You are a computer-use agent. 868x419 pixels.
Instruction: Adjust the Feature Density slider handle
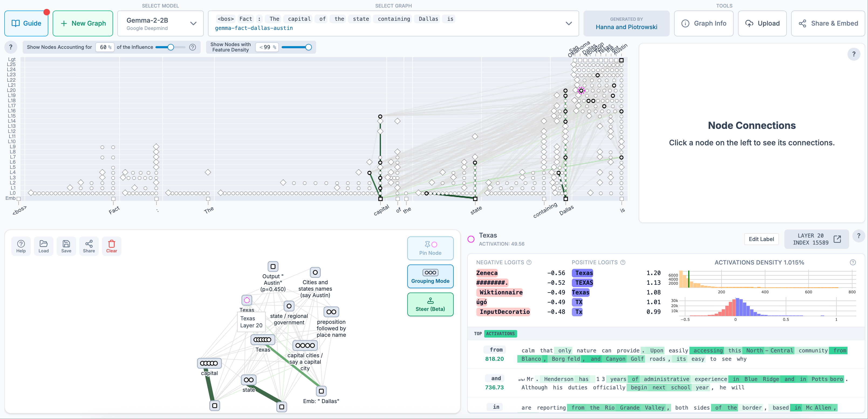click(x=308, y=47)
